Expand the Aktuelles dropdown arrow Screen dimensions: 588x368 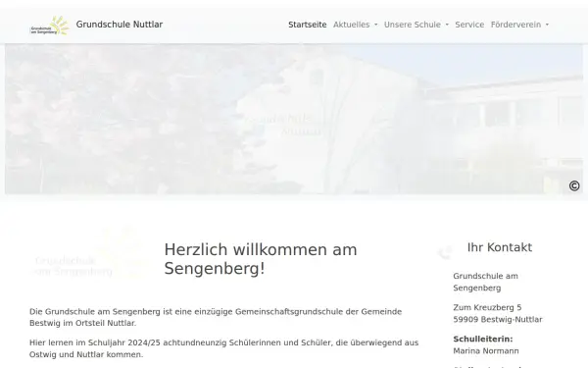pos(375,25)
